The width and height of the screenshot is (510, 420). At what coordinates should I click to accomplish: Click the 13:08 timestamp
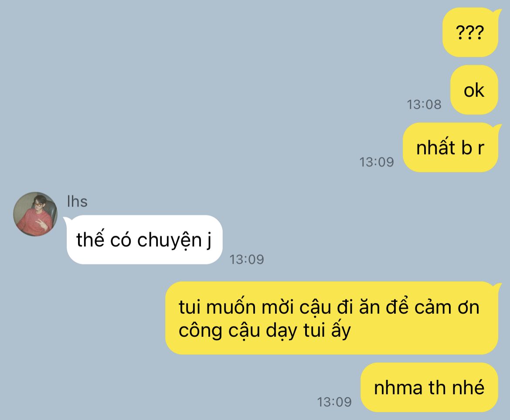coord(424,105)
